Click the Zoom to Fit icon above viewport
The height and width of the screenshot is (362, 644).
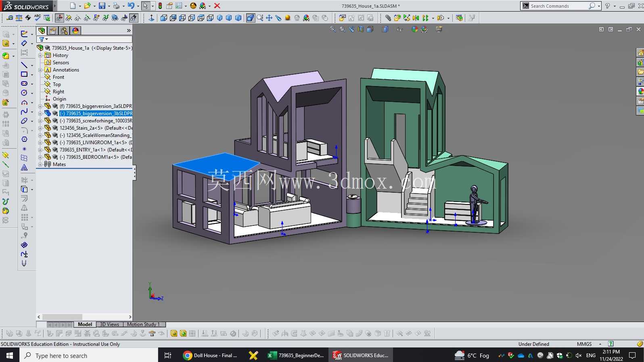[333, 29]
